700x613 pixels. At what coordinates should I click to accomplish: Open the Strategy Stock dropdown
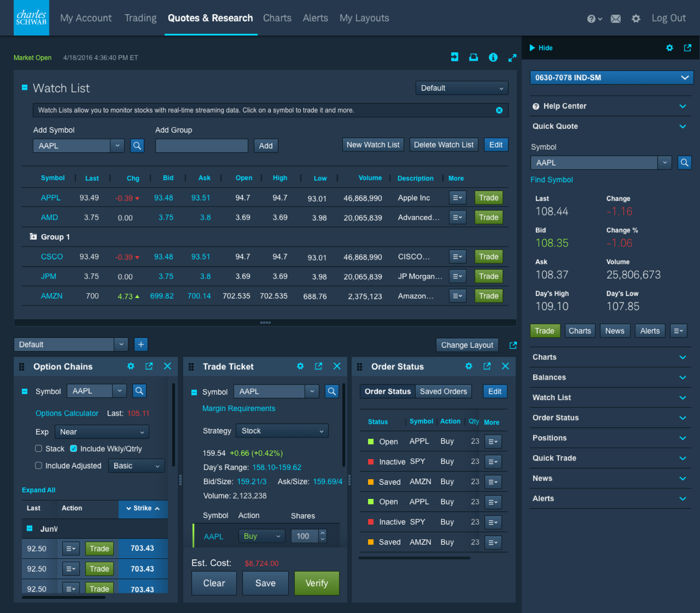click(282, 431)
